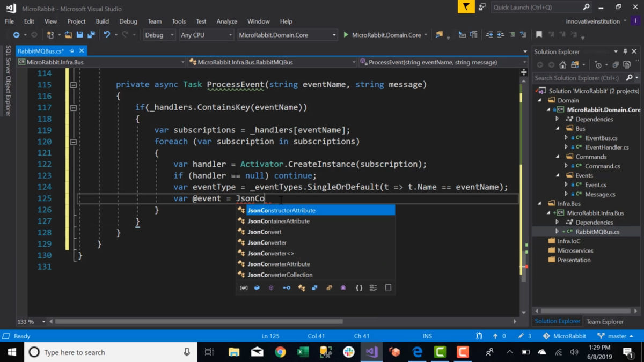Click the MicroRabbit repository in status bar
644x362 pixels.
565,336
